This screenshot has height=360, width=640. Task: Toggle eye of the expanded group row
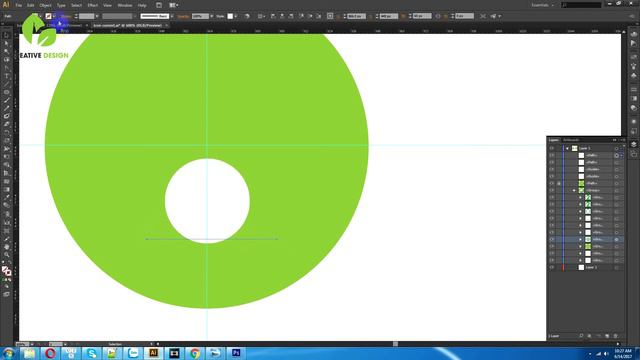551,191
